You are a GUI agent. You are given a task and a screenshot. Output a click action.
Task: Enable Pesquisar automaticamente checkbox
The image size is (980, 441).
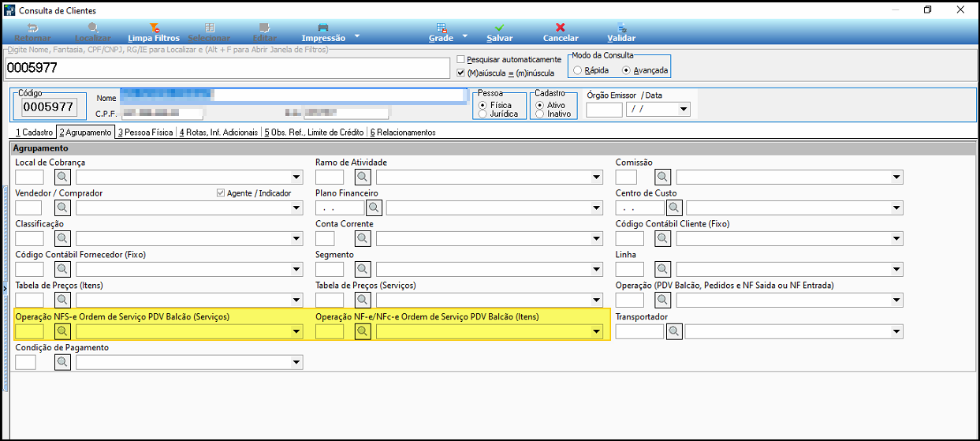tap(462, 59)
